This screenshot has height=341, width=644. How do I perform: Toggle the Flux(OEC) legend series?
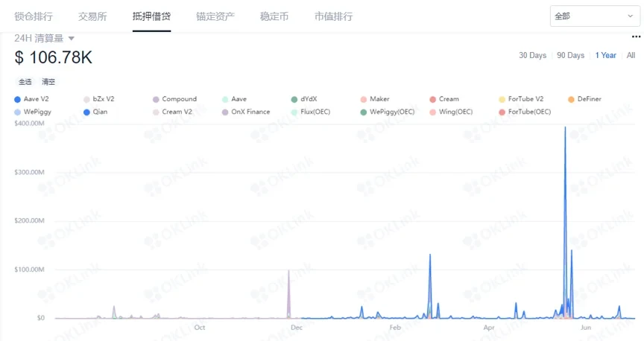coord(311,112)
